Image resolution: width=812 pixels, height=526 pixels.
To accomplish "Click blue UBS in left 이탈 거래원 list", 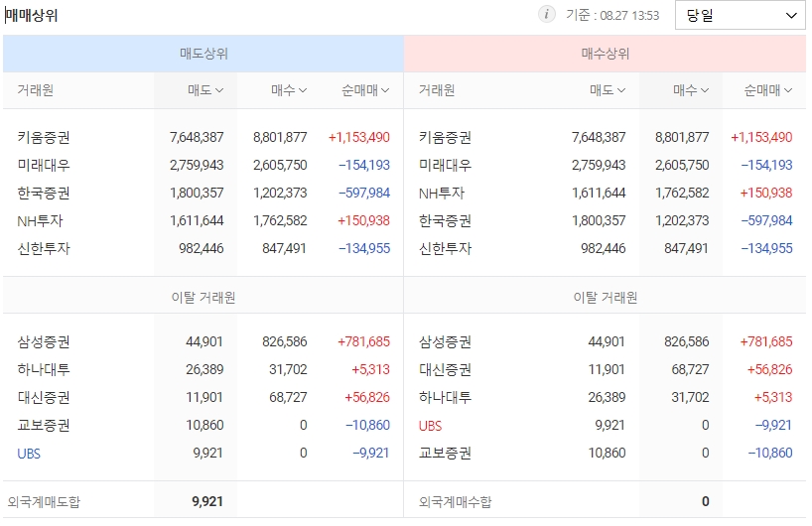I will tap(29, 454).
